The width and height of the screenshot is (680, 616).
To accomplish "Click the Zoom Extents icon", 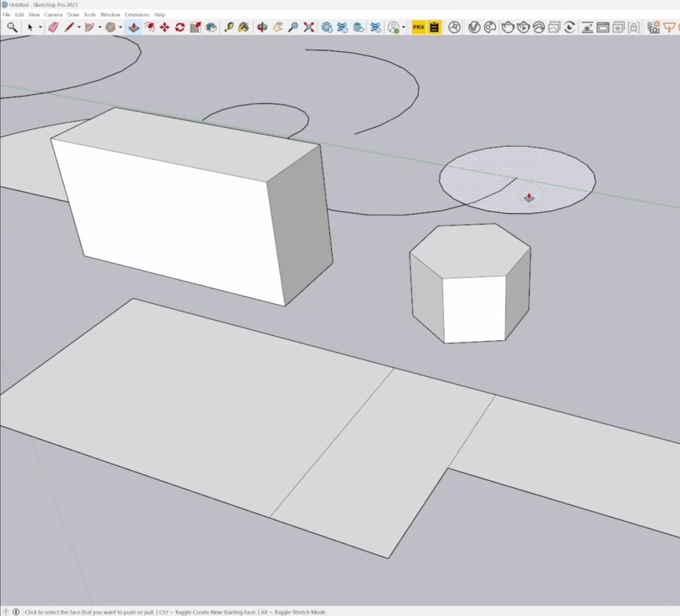I will 309,27.
